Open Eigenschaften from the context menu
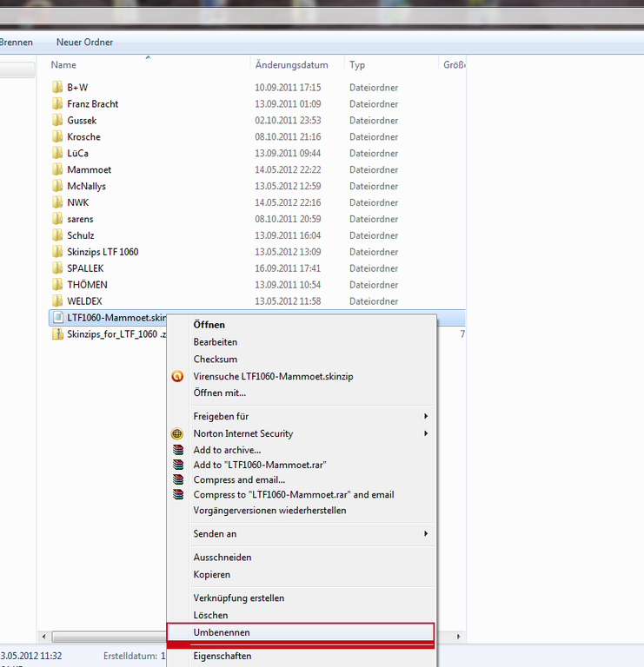 [222, 656]
